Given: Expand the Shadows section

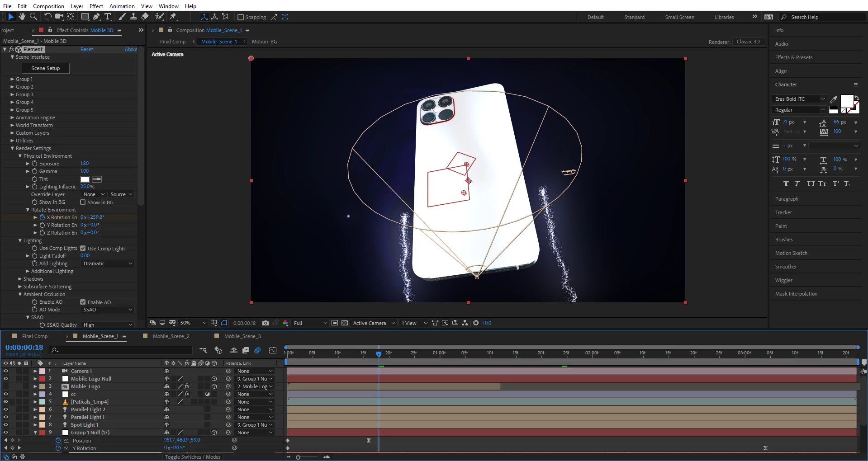Looking at the screenshot, I should point(20,279).
